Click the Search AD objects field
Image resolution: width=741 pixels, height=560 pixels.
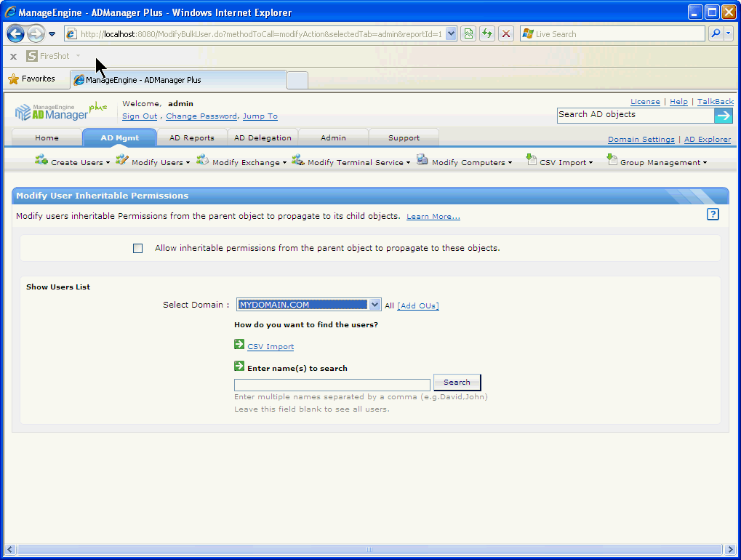click(x=635, y=115)
